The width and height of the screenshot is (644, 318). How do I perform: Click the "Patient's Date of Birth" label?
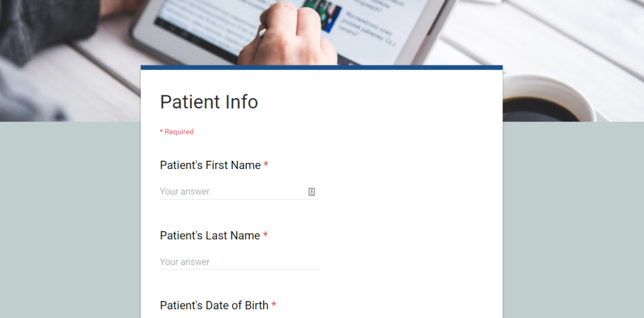click(x=214, y=305)
